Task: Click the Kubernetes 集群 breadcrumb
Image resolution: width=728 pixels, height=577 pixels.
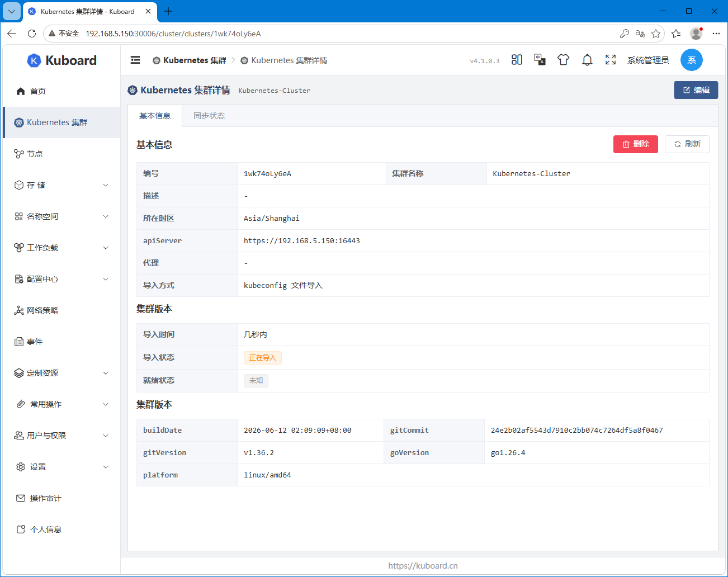Action: [x=190, y=60]
